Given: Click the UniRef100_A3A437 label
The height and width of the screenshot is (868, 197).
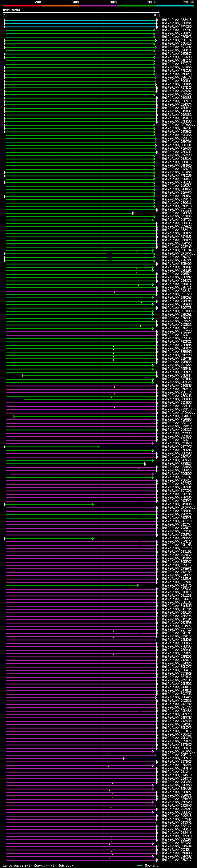Looking at the screenshot, I should (177, 149).
